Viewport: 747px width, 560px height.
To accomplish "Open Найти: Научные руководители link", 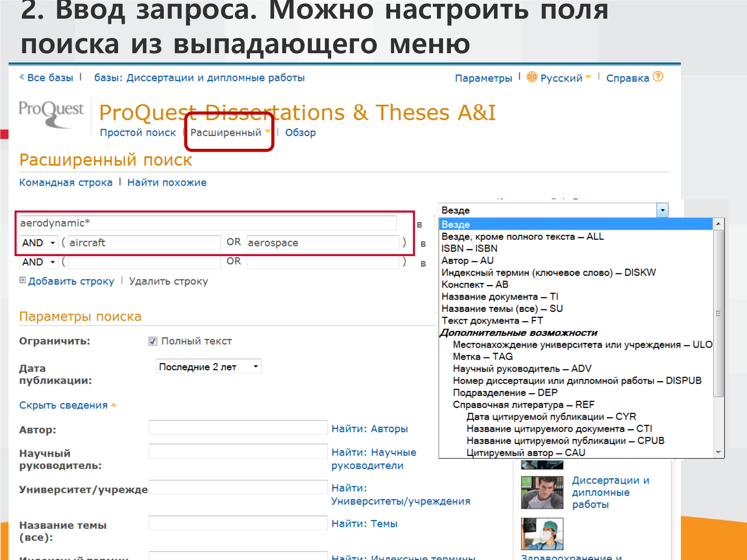I will 373,459.
